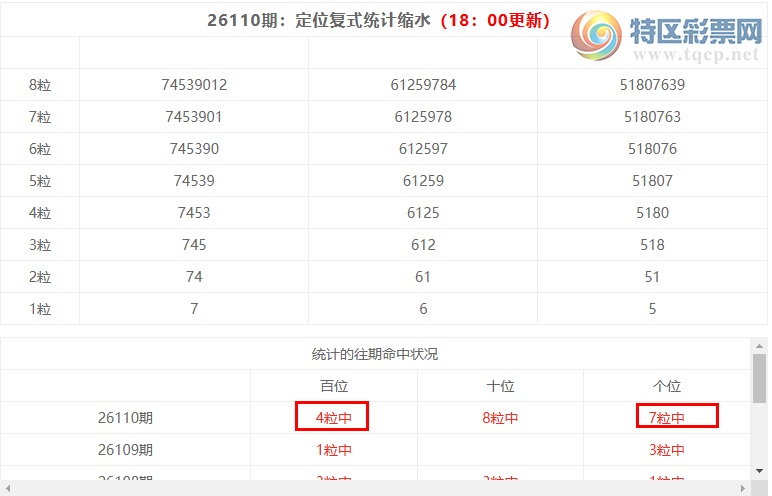Screen dimensions: 772x496
Task: Click the value 51807
Action: 652,181
